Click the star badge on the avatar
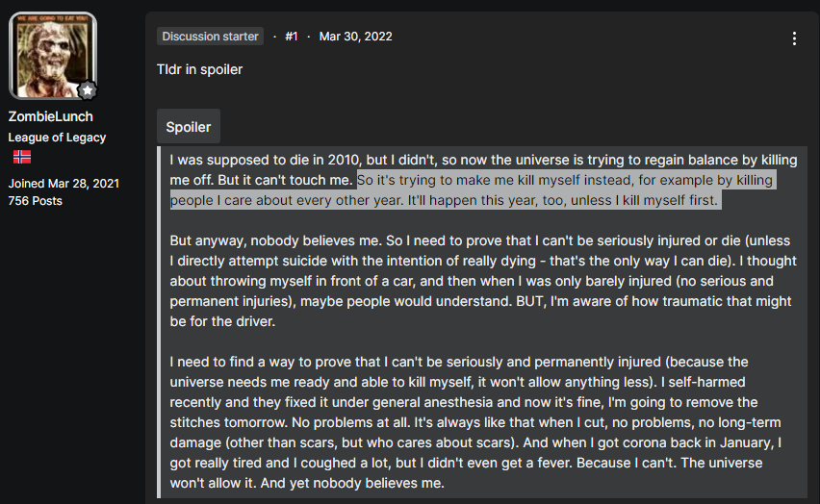The height and width of the screenshot is (504, 820). pyautogui.click(x=88, y=90)
